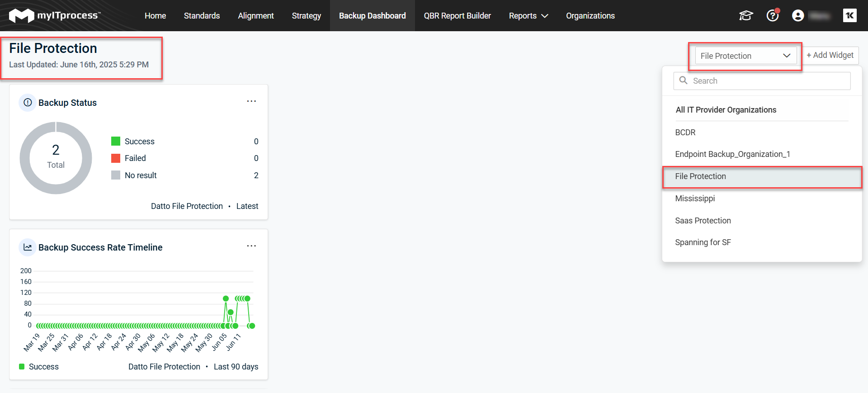The width and height of the screenshot is (868, 393).
Task: Open Backup Status widget three-dot menu
Action: coord(251,101)
